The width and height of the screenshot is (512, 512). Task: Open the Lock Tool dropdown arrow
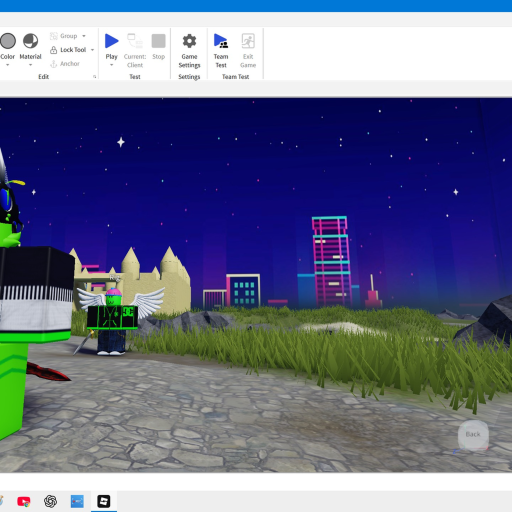point(92,50)
